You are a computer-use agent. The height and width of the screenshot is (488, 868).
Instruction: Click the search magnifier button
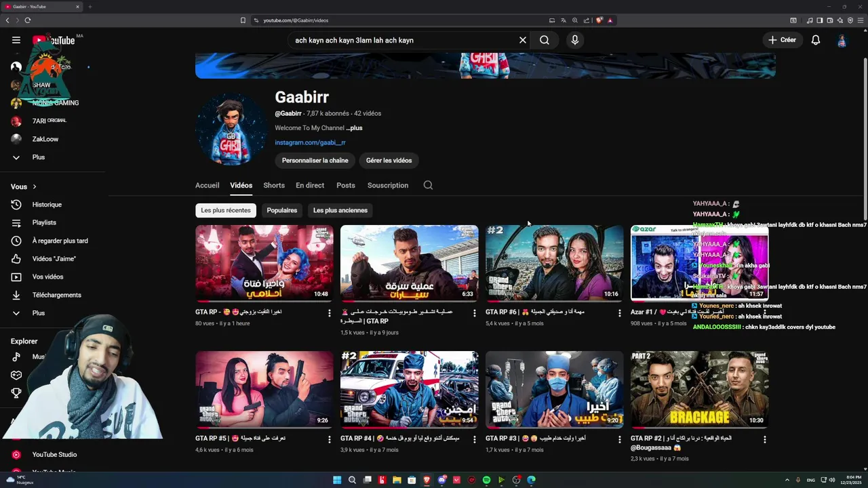545,40
